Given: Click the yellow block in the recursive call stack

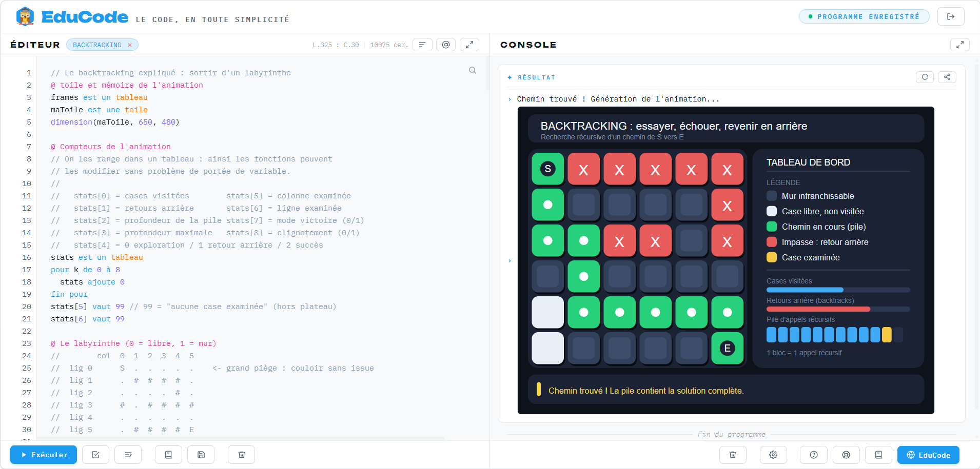Looking at the screenshot, I should 887,335.
